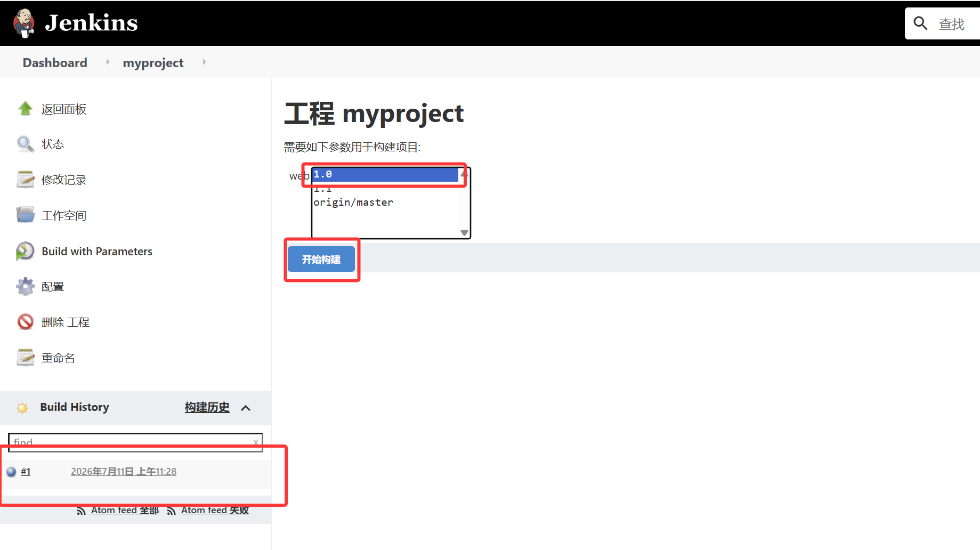Click the folder 工作空间 icon
The image size is (980, 550).
(25, 215)
